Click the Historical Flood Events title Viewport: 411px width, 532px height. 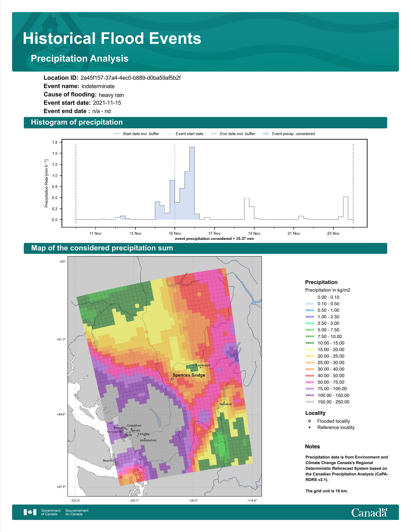point(112,39)
